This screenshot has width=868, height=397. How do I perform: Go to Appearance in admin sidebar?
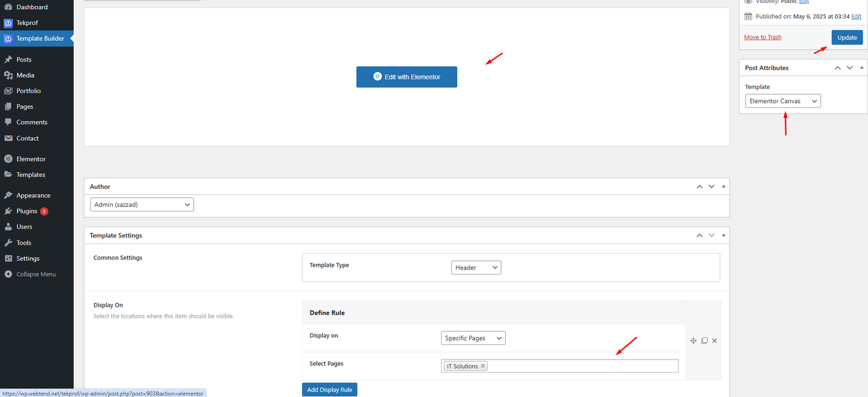[33, 195]
